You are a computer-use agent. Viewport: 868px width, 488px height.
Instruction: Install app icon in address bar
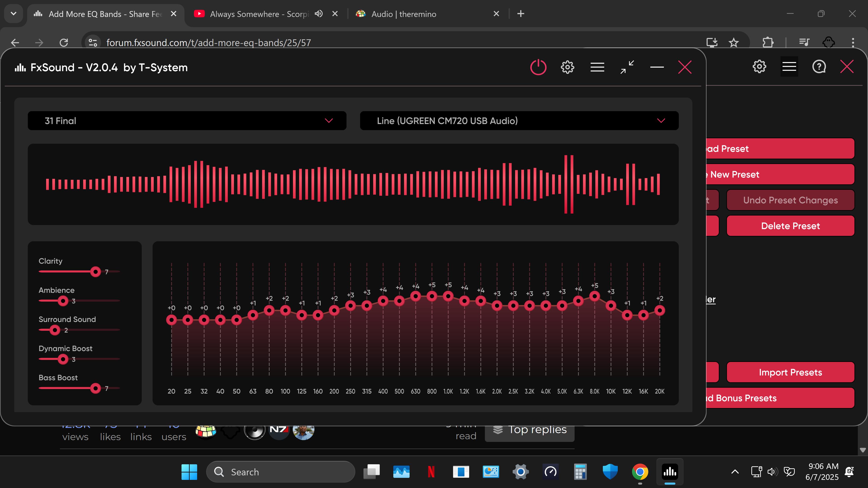712,43
